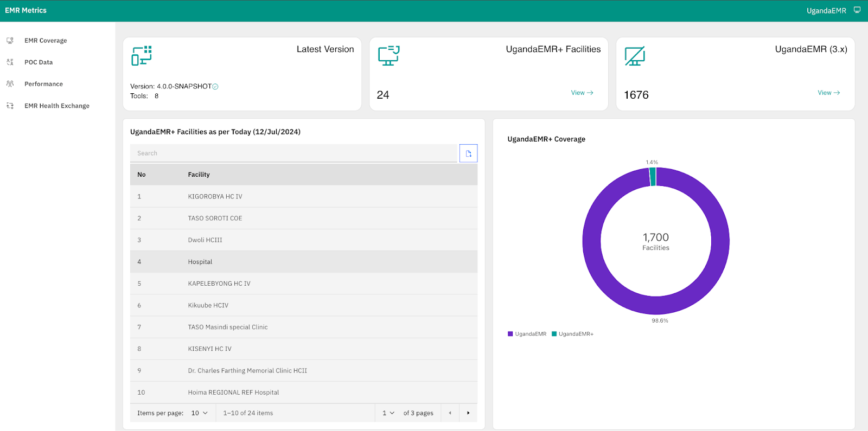The height and width of the screenshot is (431, 868).
Task: Click the purple UgandaEMR legend swatch
Action: point(510,334)
